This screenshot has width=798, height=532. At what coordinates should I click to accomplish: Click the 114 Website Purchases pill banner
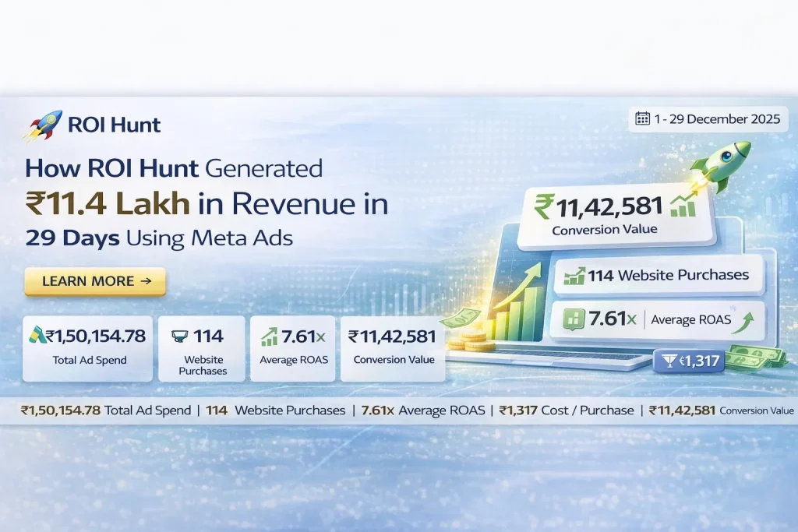click(x=659, y=274)
